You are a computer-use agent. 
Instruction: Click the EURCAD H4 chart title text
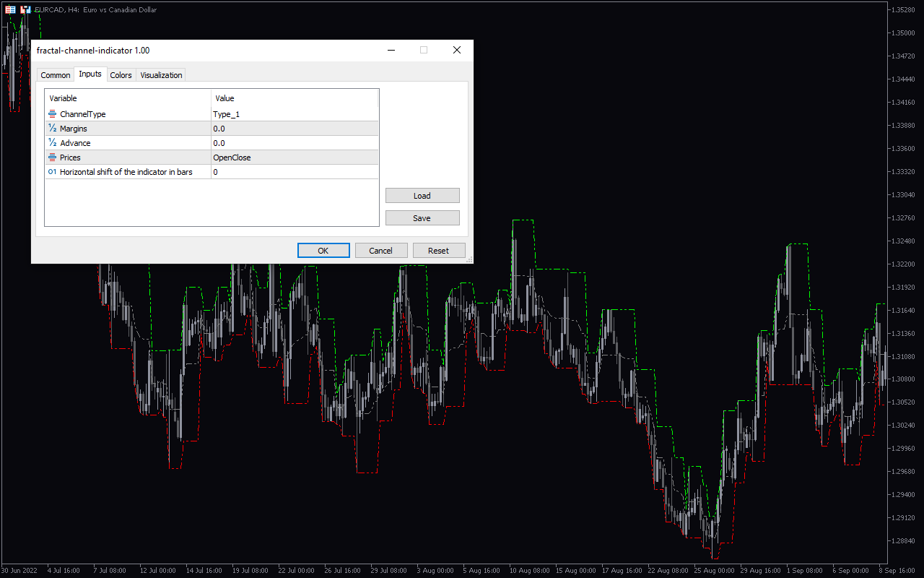(x=95, y=10)
